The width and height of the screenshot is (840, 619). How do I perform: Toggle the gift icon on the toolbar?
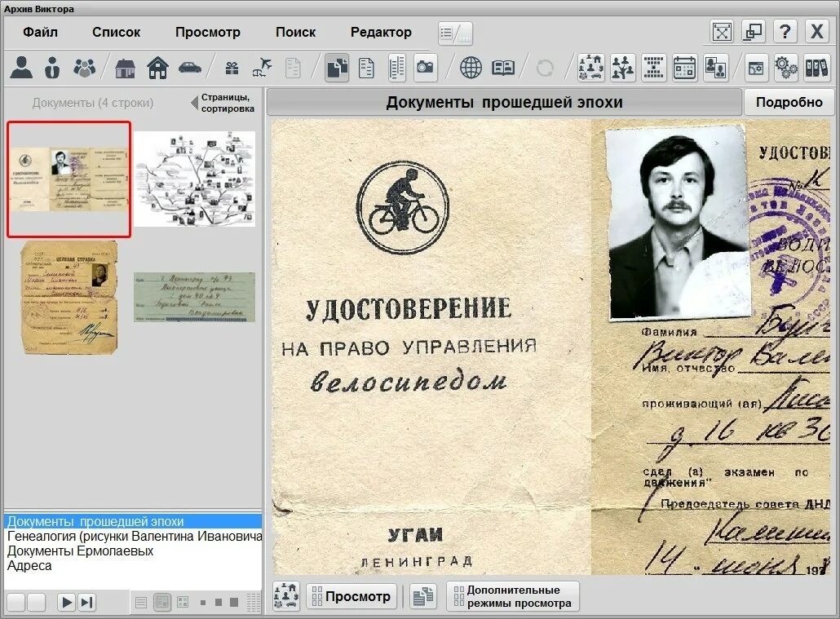click(232, 68)
